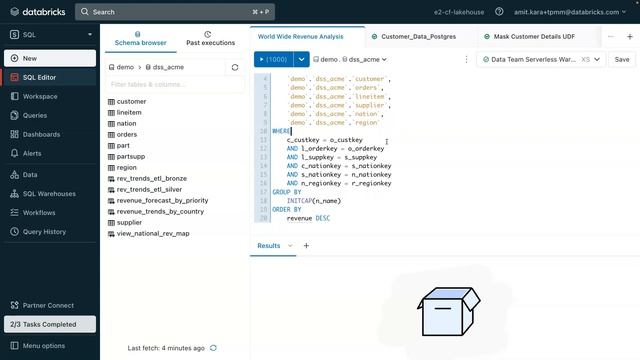Click the Search input field
Image resolution: width=640 pixels, height=360 pixels.
[x=175, y=12]
